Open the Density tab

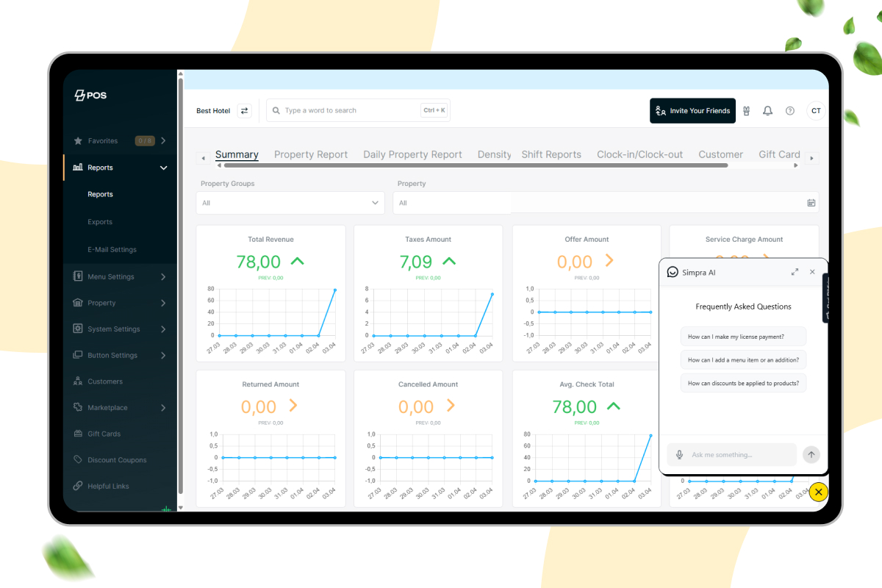494,154
